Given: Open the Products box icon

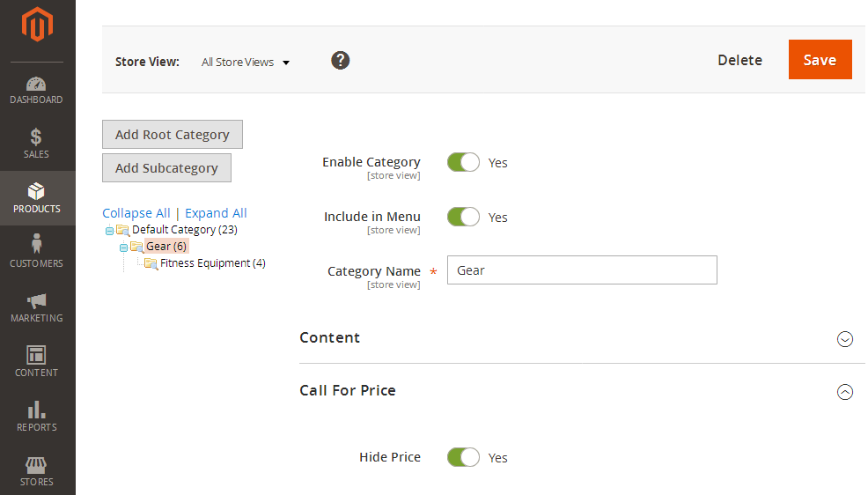Looking at the screenshot, I should click(x=36, y=191).
